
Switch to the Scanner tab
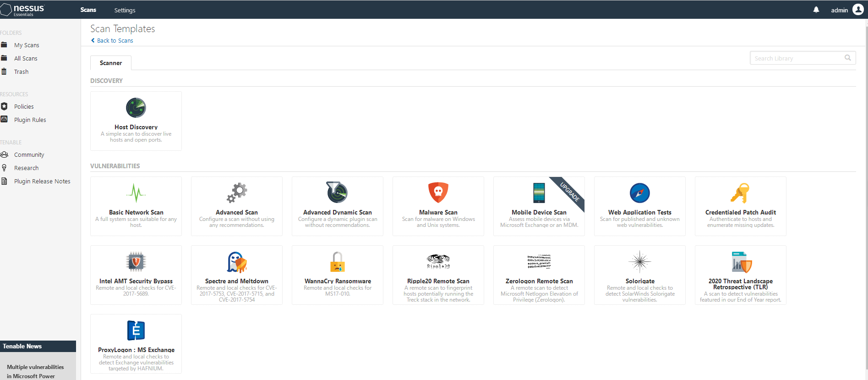pyautogui.click(x=111, y=63)
